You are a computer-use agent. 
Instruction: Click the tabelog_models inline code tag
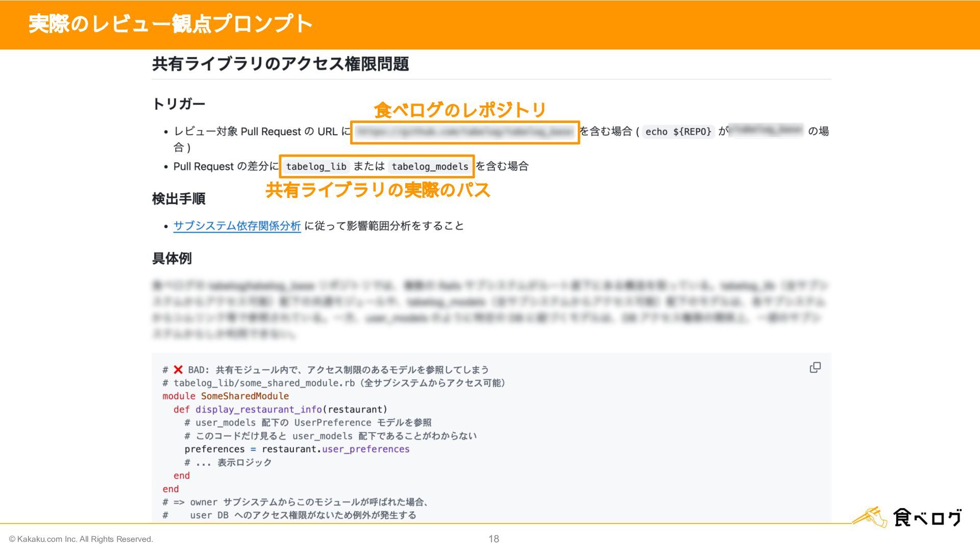pos(430,166)
